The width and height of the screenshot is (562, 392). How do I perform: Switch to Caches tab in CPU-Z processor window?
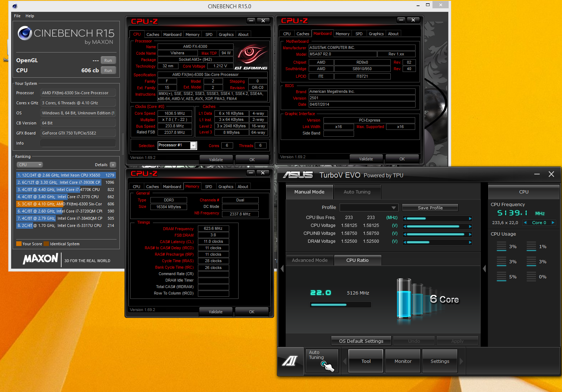pos(153,35)
